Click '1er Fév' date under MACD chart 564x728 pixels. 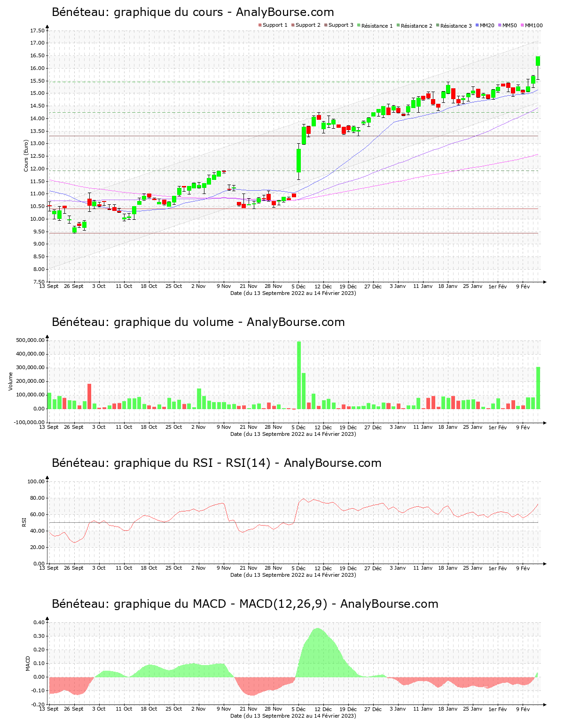(498, 709)
